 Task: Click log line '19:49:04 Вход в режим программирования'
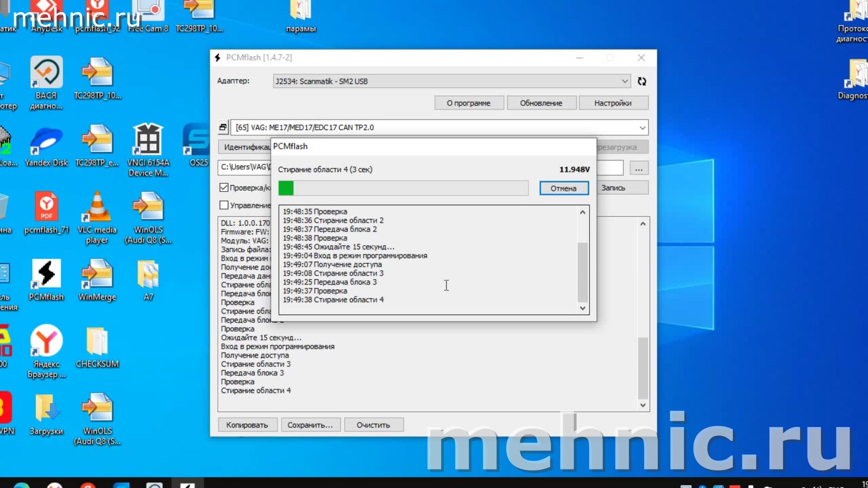pyautogui.click(x=355, y=256)
